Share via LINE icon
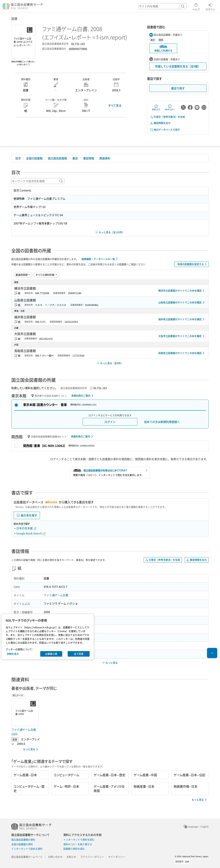The width and height of the screenshot is (220, 868). tap(197, 107)
